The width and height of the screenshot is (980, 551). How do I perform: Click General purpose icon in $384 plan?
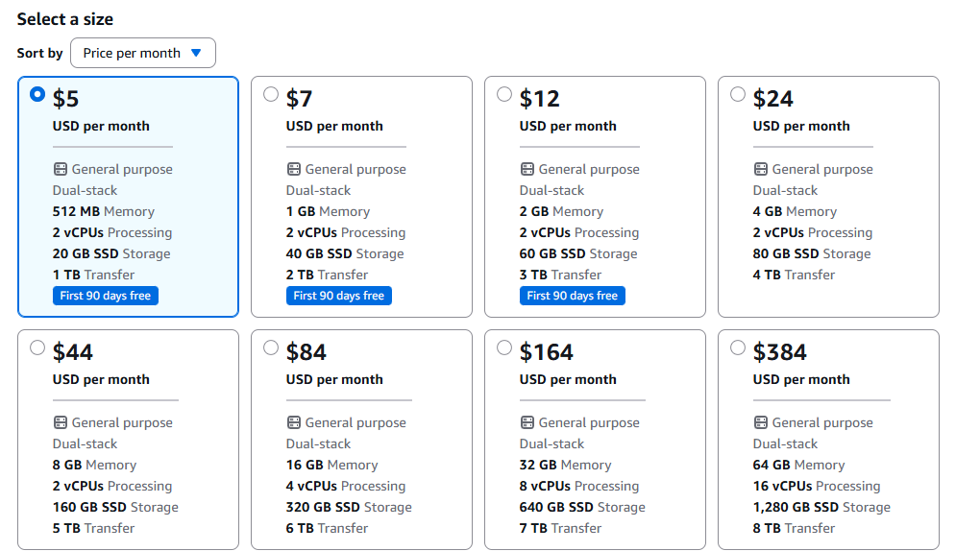click(760, 422)
